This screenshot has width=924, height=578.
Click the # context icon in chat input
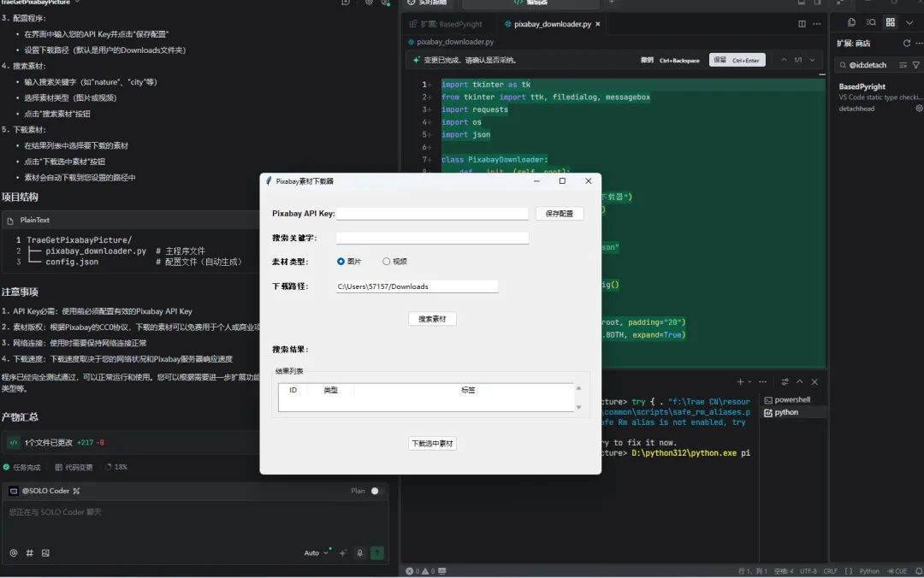pyautogui.click(x=29, y=552)
